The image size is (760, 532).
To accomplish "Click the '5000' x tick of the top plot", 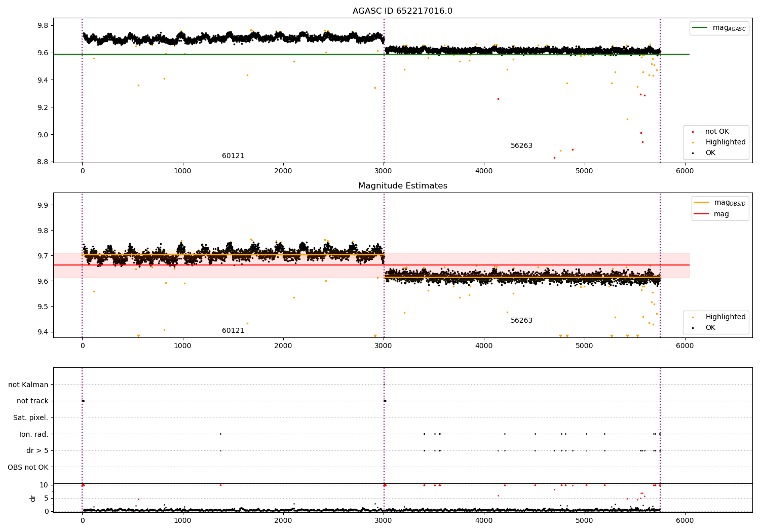I will pyautogui.click(x=585, y=171).
